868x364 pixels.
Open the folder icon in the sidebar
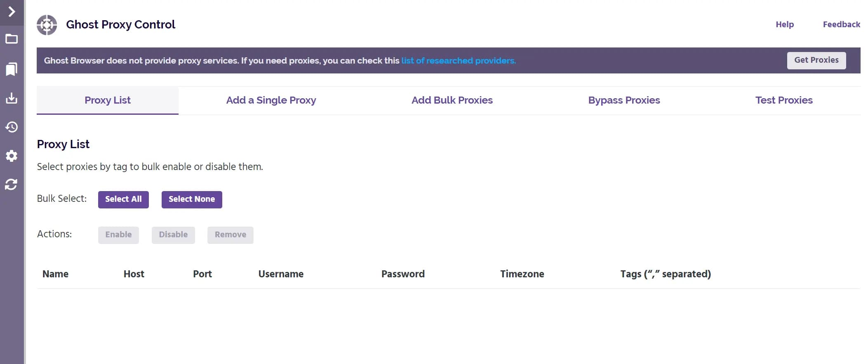click(12, 39)
